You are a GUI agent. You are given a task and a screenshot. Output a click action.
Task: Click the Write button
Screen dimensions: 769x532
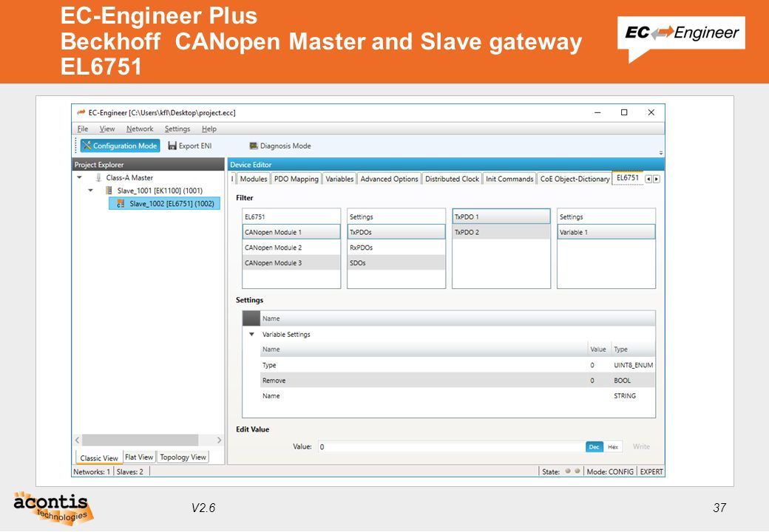(x=641, y=446)
